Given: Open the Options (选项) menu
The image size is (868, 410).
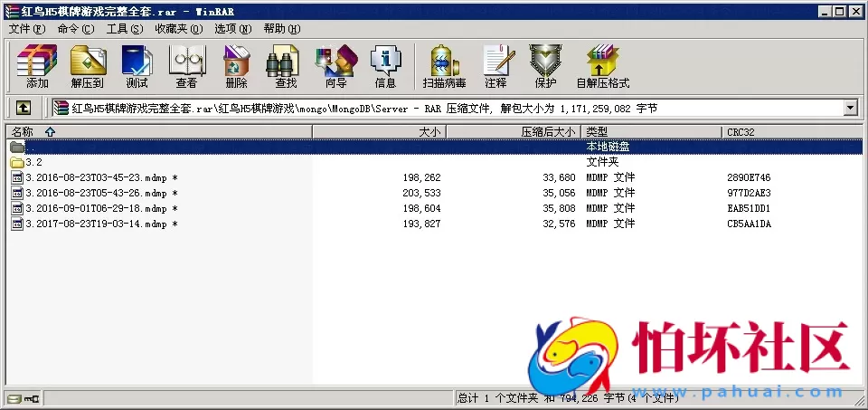Looking at the screenshot, I should tap(233, 29).
